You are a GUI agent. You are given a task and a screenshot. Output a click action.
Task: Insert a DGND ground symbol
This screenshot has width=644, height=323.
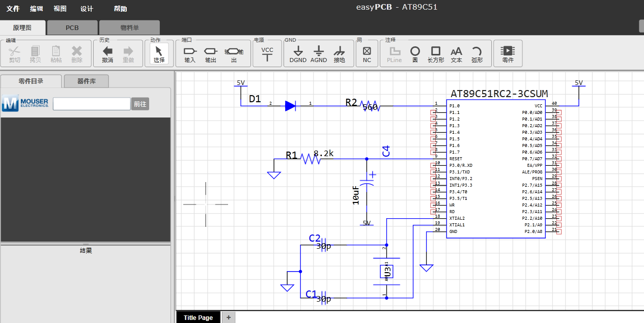pos(298,51)
